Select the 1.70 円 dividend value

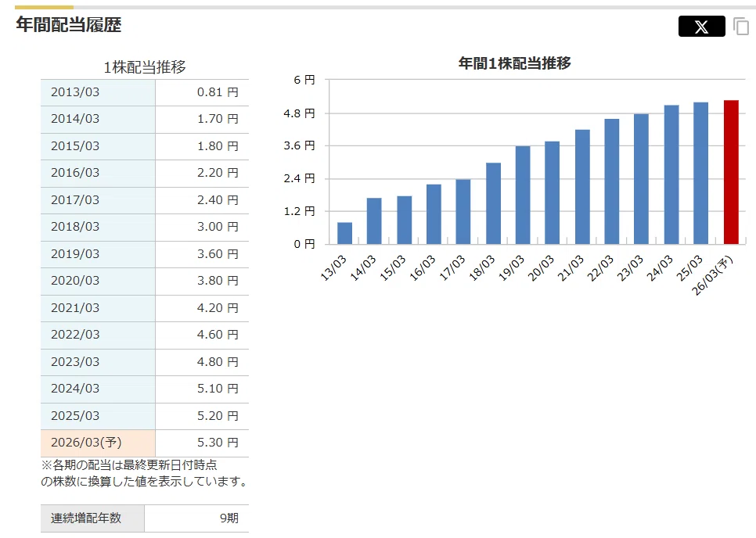click(218, 119)
